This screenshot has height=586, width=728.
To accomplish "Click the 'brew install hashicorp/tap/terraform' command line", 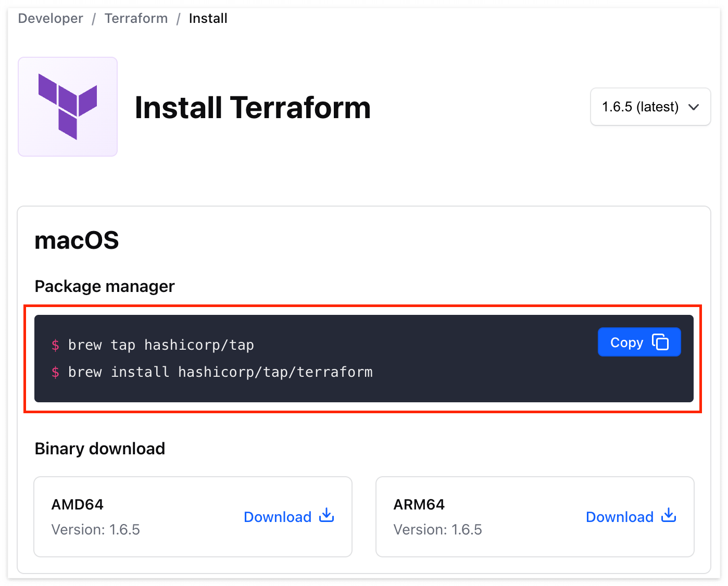I will point(220,372).
